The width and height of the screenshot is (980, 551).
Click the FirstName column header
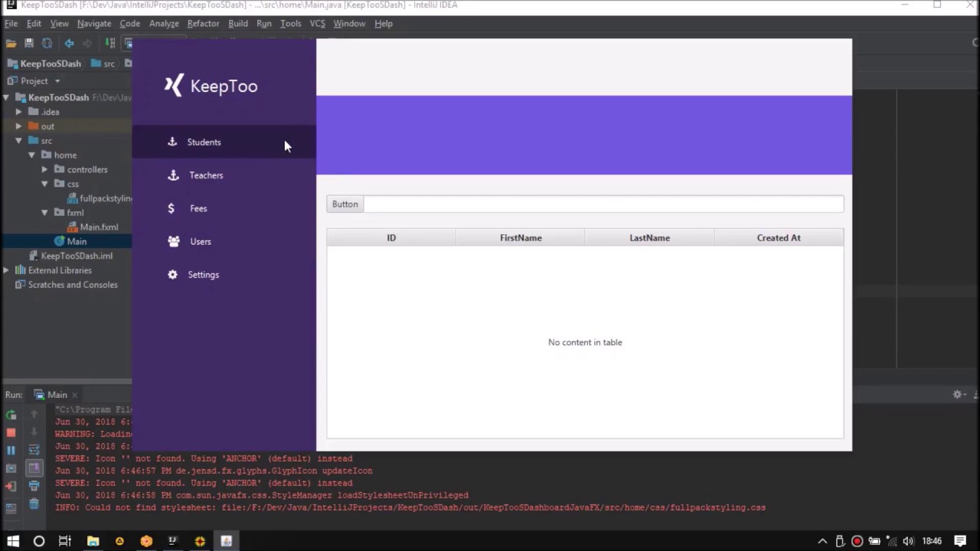click(x=521, y=238)
